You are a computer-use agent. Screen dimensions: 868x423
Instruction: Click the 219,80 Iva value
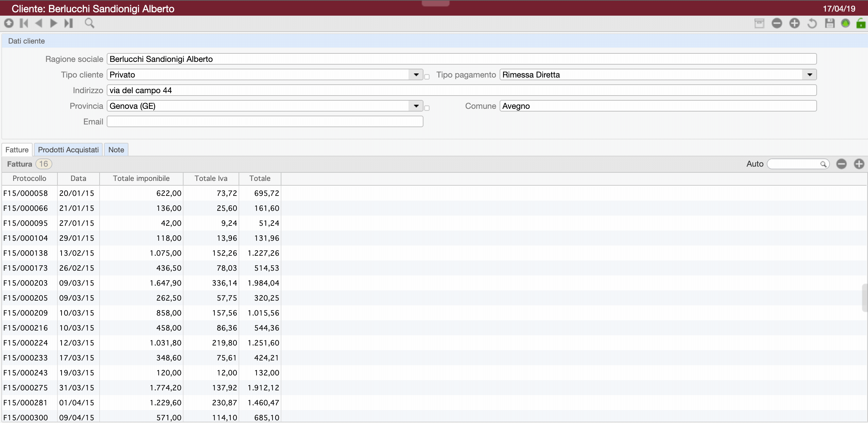pos(225,343)
